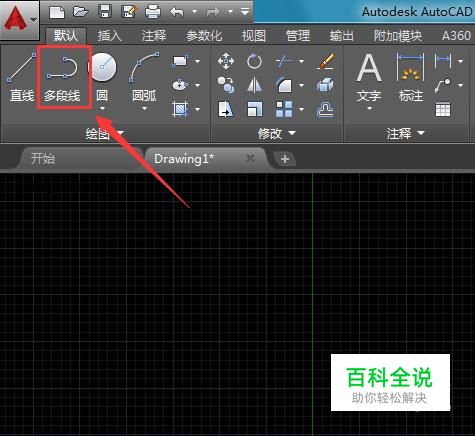The image size is (475, 436).
Task: Redo the last undone action
Action: coord(213,12)
